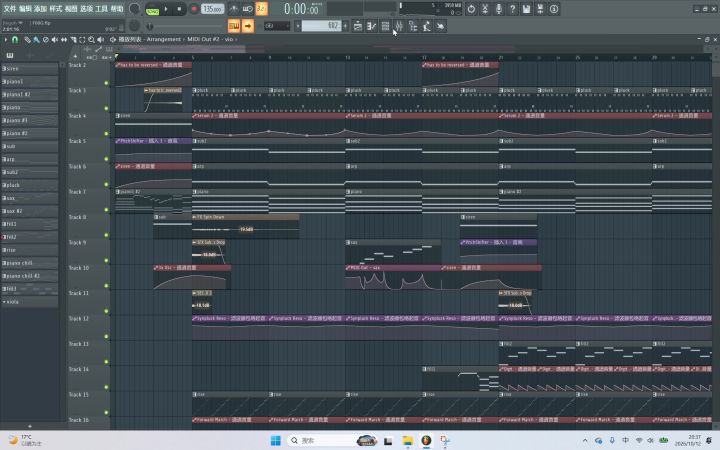The height and width of the screenshot is (450, 720).
Task: Select the playlist select tool
Action: 82,40
